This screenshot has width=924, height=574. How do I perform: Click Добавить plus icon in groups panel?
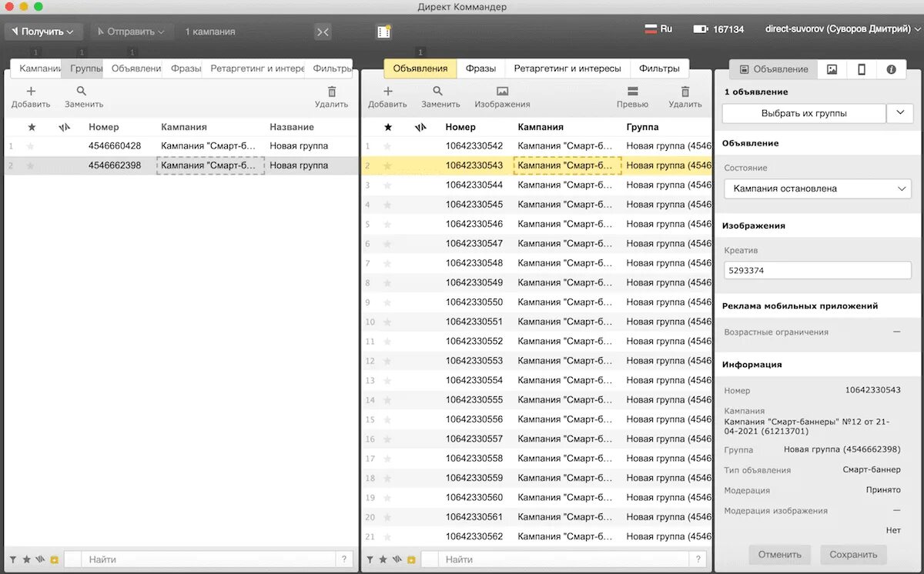[x=31, y=91]
